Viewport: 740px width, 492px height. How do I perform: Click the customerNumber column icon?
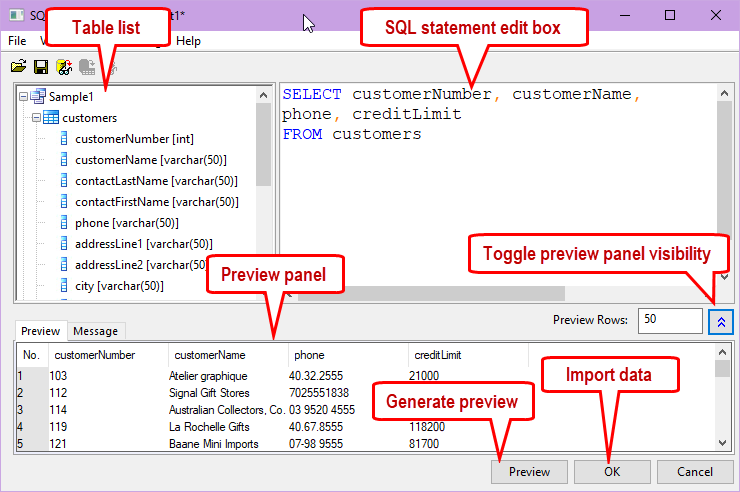coord(65,139)
